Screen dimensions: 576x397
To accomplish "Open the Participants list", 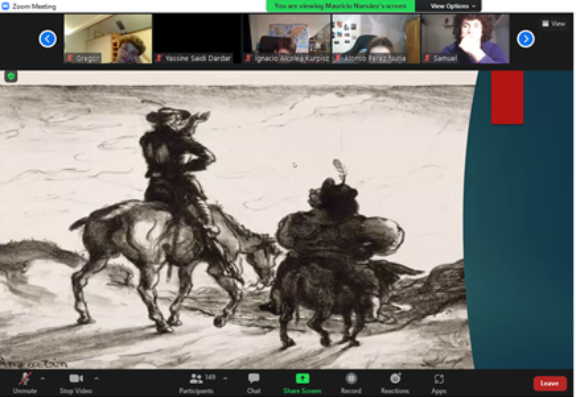I will click(x=197, y=383).
